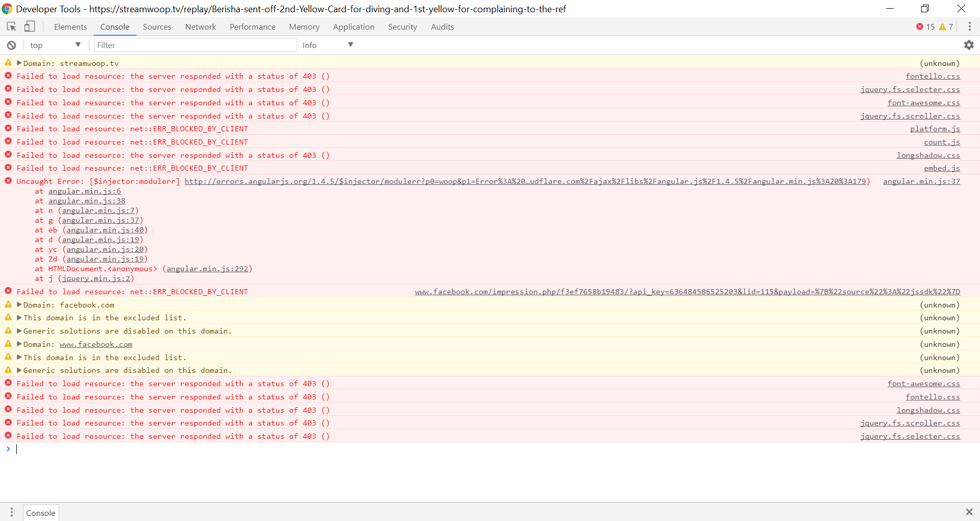Screen dimensions: 980x521
Task: Select the inspect element tool
Action: (x=11, y=26)
